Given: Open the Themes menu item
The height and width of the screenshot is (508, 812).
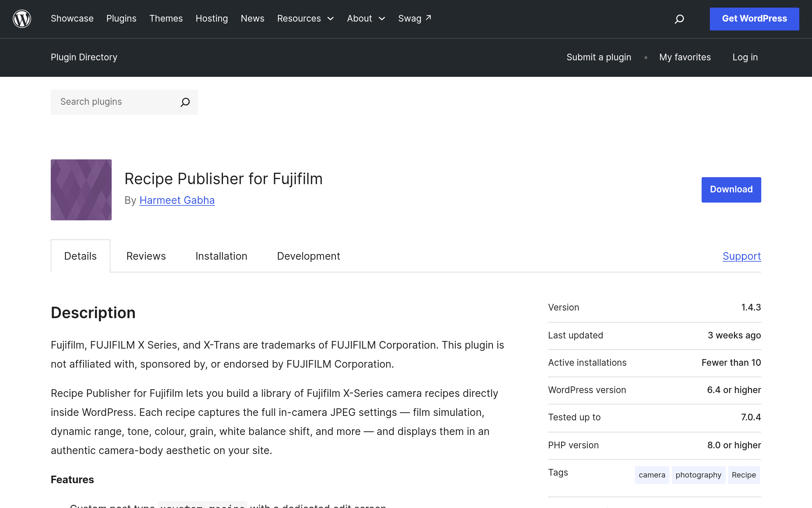Looking at the screenshot, I should (166, 18).
